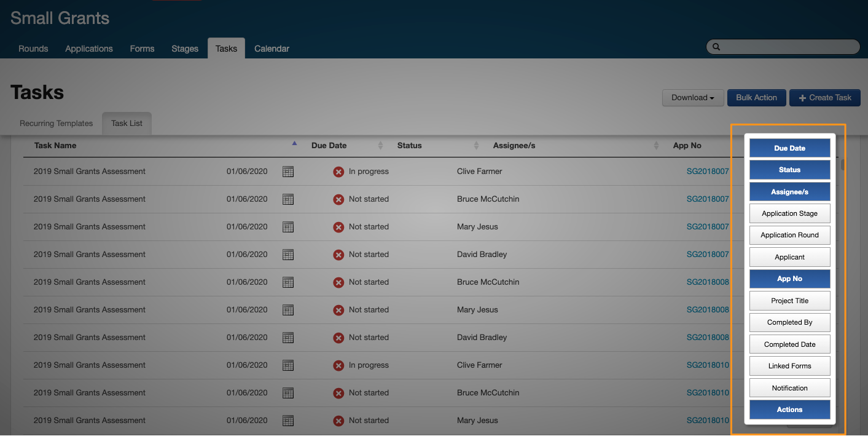Viewport: 868px width, 436px height.
Task: Click red status icon for first In progress task
Action: pyautogui.click(x=338, y=172)
